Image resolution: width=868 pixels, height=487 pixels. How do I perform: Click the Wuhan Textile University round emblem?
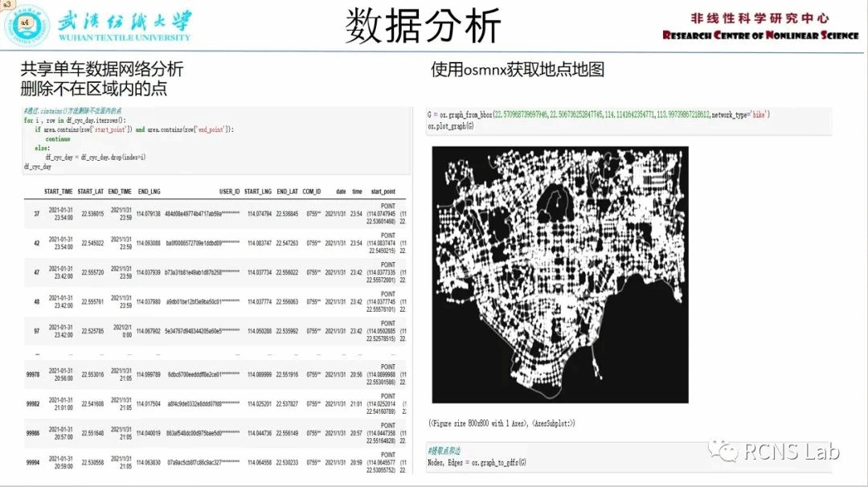pyautogui.click(x=27, y=24)
